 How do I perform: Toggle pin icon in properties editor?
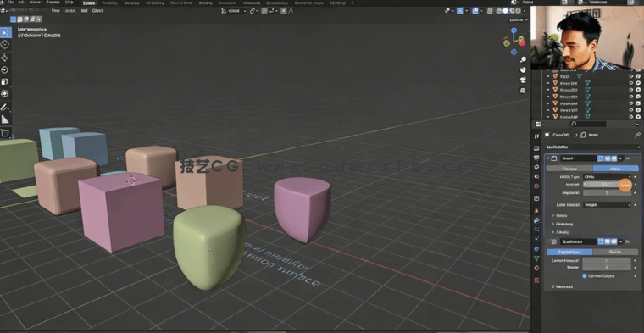point(637,135)
